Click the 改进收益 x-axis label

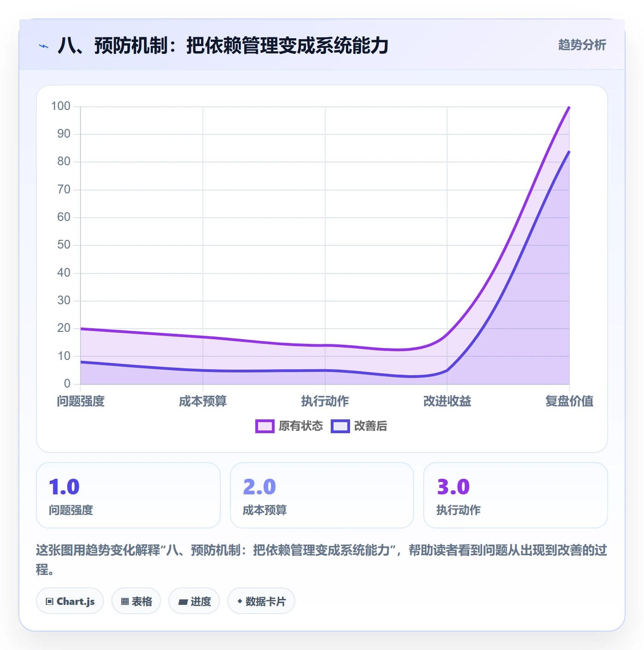(x=447, y=401)
